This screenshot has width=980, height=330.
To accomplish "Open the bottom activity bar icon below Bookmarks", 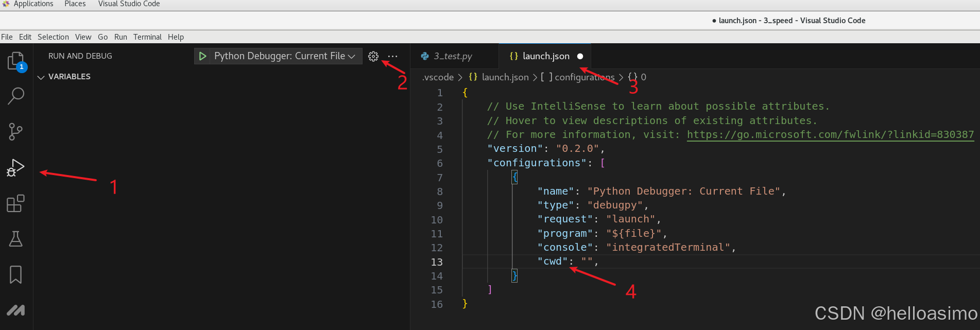I will (x=16, y=310).
